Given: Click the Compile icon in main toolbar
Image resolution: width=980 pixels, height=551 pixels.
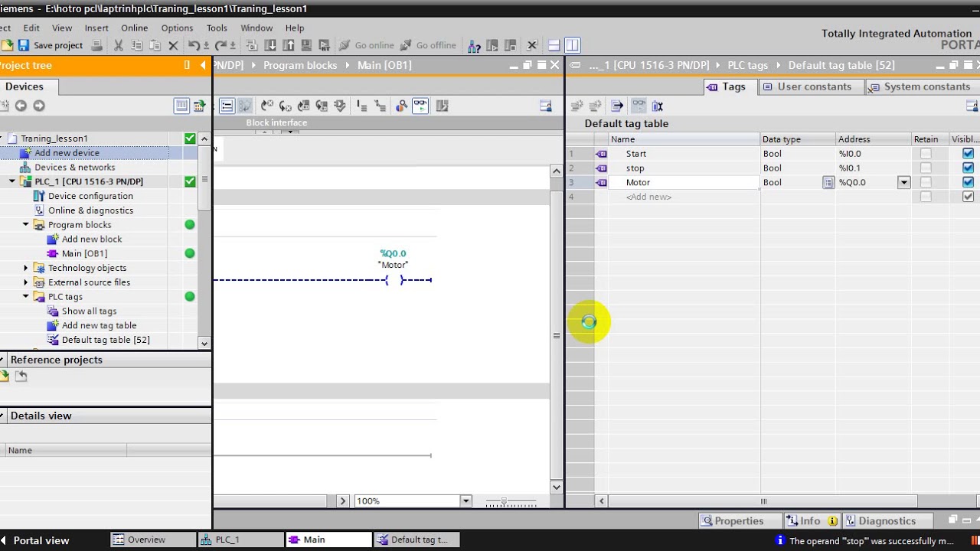Looking at the screenshot, I should coord(252,45).
